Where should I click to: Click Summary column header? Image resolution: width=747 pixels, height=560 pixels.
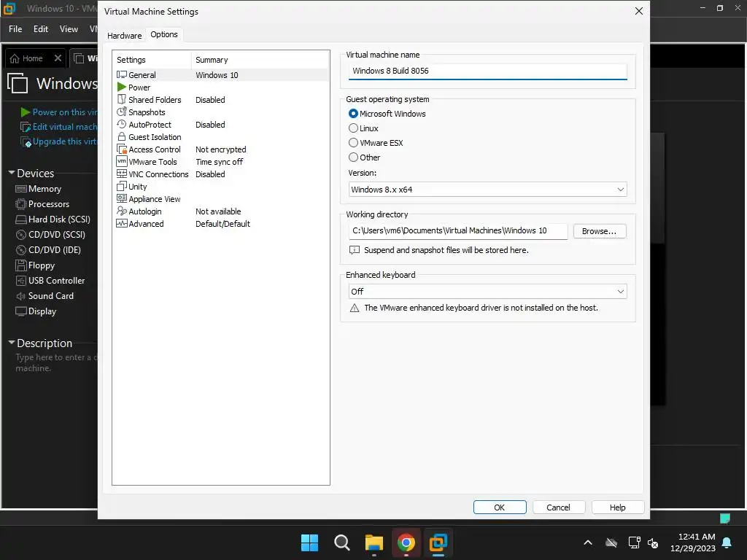point(212,60)
